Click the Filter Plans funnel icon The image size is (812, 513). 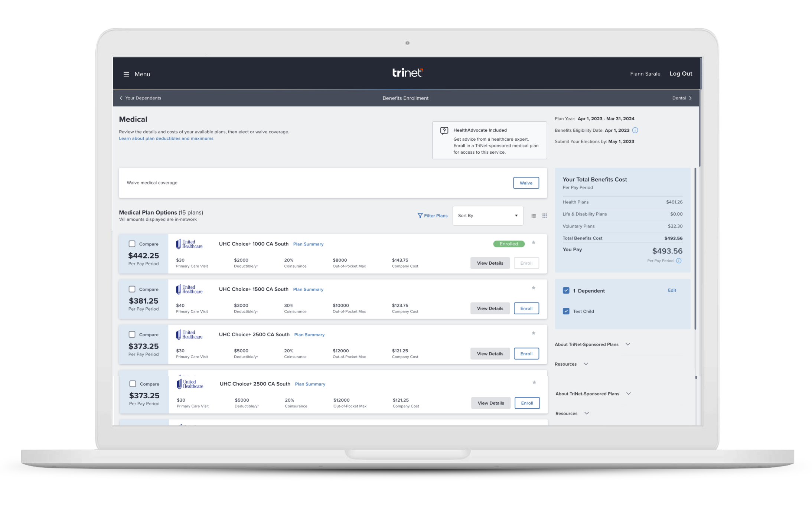click(420, 216)
